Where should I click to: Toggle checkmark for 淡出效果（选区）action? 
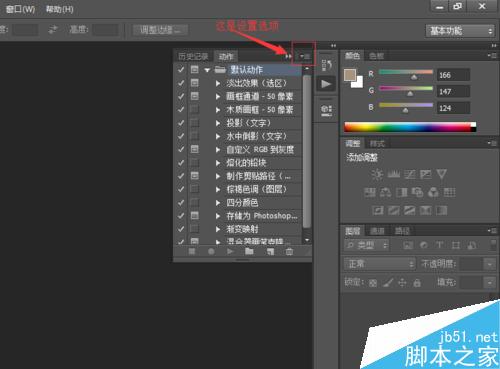pos(181,83)
